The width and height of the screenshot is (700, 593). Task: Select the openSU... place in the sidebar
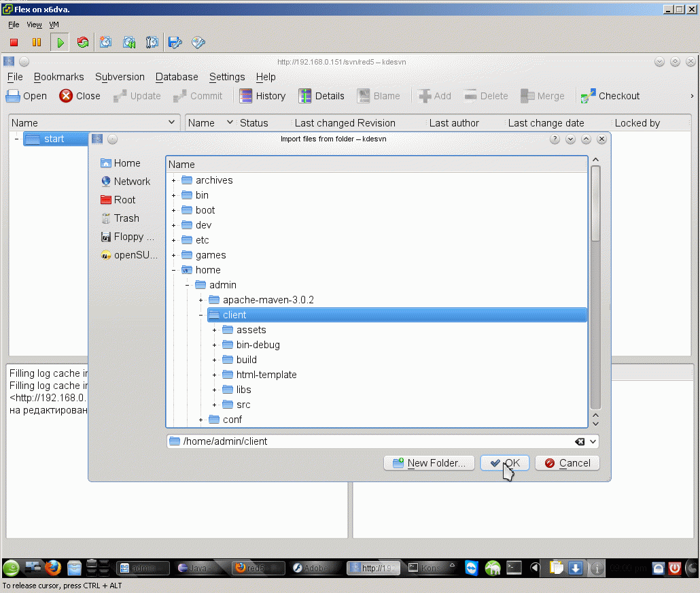pyautogui.click(x=129, y=255)
